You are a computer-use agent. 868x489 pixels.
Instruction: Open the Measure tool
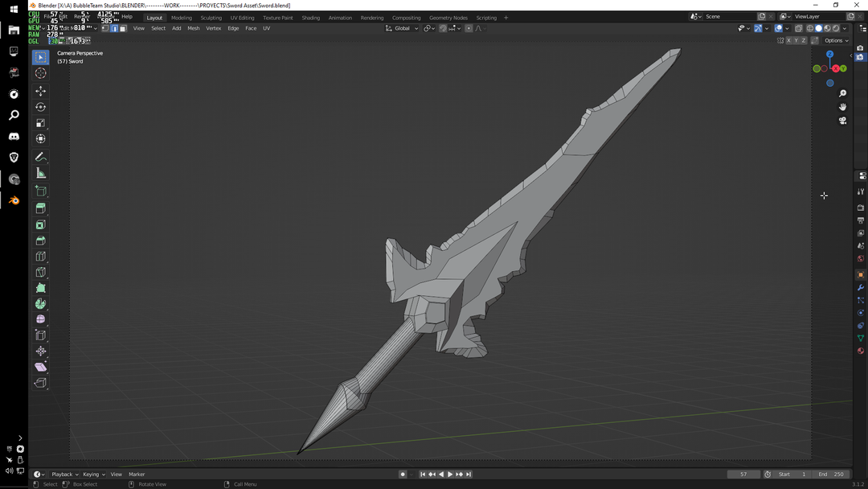(40, 174)
